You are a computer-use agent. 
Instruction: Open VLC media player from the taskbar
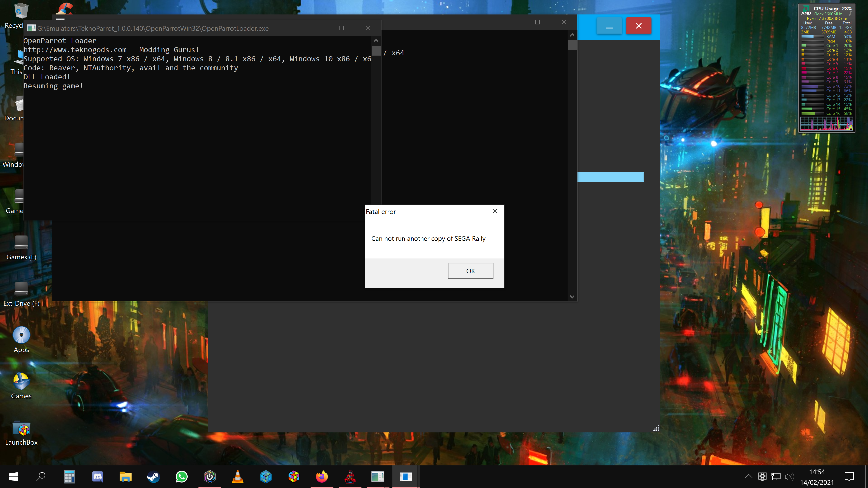[238, 476]
